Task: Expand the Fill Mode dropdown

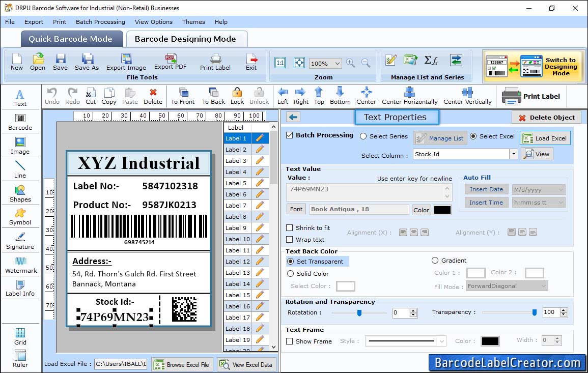Action: pos(544,286)
